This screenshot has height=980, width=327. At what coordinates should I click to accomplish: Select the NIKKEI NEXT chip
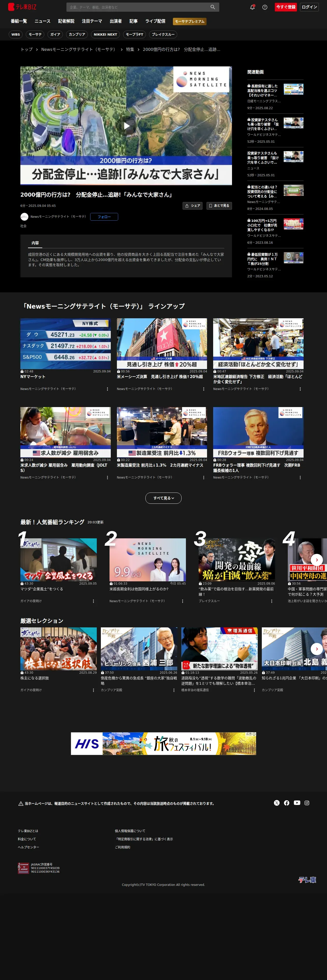coord(105,35)
